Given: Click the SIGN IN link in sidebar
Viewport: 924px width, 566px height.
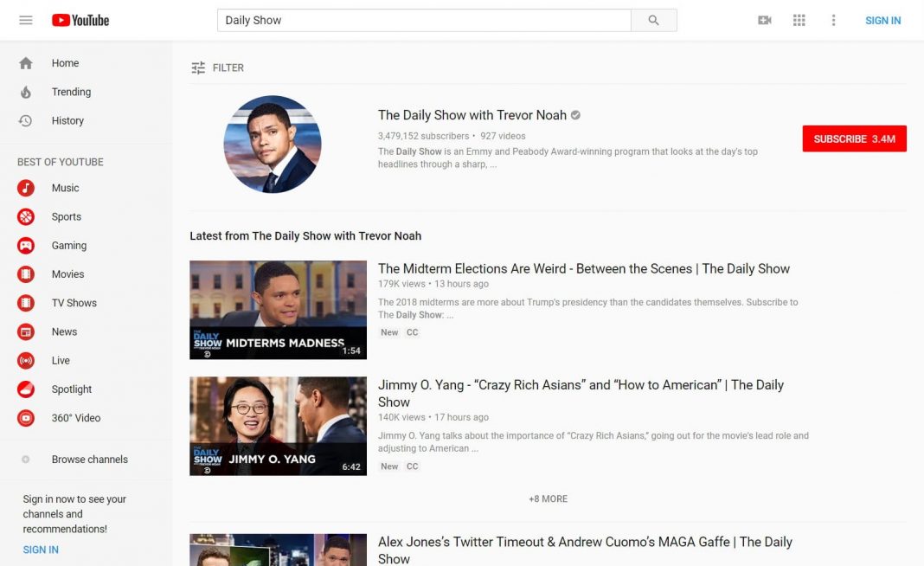Looking at the screenshot, I should click(x=40, y=550).
